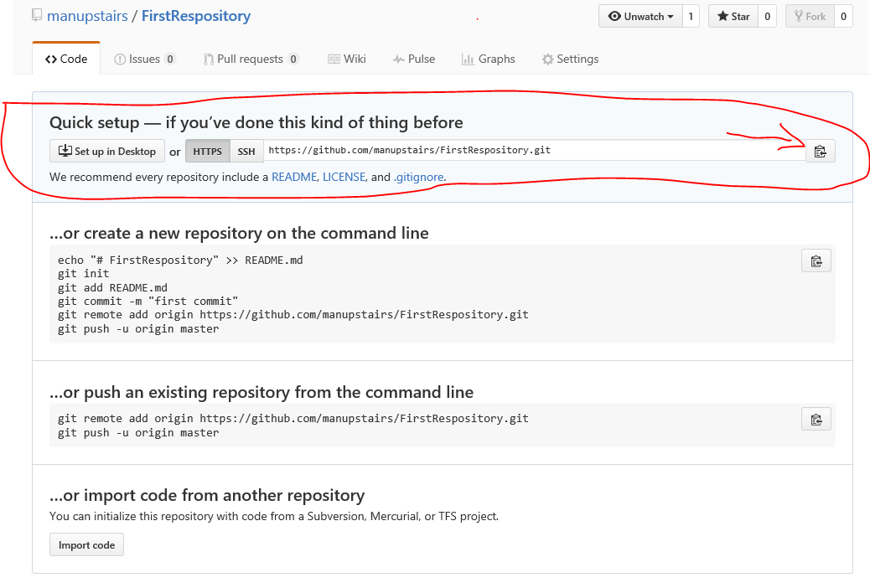View the stargazers count next to Star
870x588 pixels.
[x=768, y=16]
